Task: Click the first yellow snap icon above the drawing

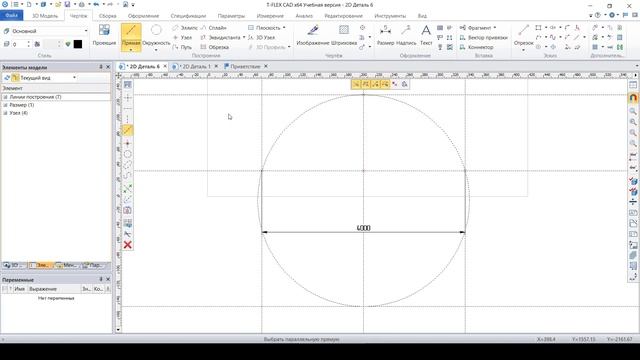Action: tap(356, 84)
